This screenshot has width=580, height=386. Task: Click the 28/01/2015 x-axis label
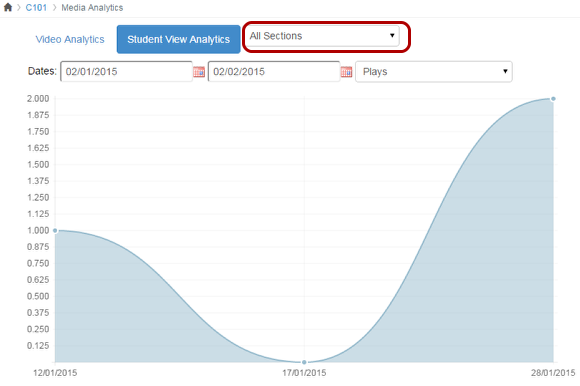pyautogui.click(x=553, y=373)
